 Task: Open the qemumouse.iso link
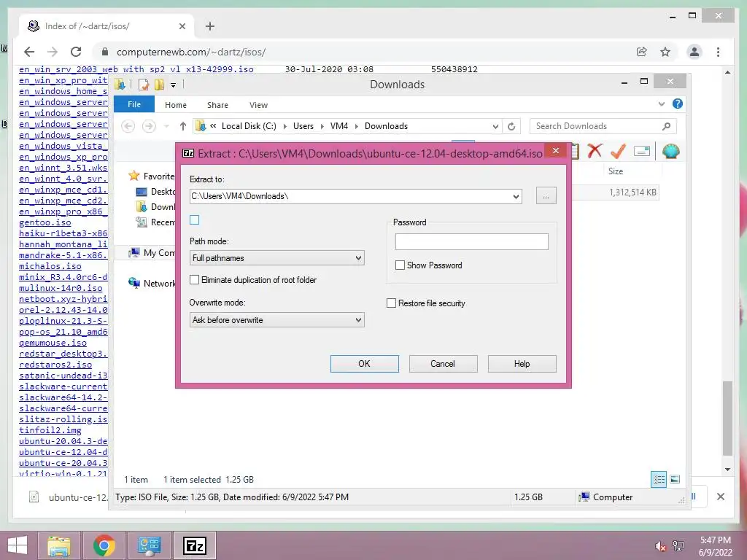pyautogui.click(x=53, y=343)
